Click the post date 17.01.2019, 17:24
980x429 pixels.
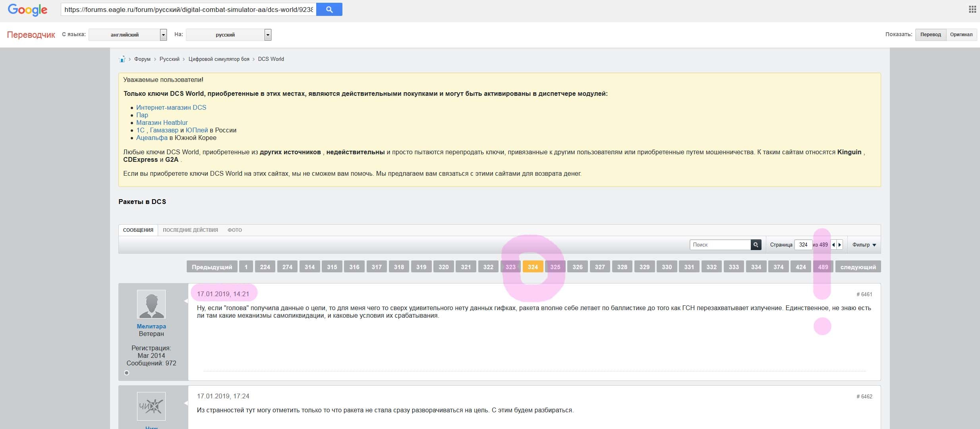[223, 396]
